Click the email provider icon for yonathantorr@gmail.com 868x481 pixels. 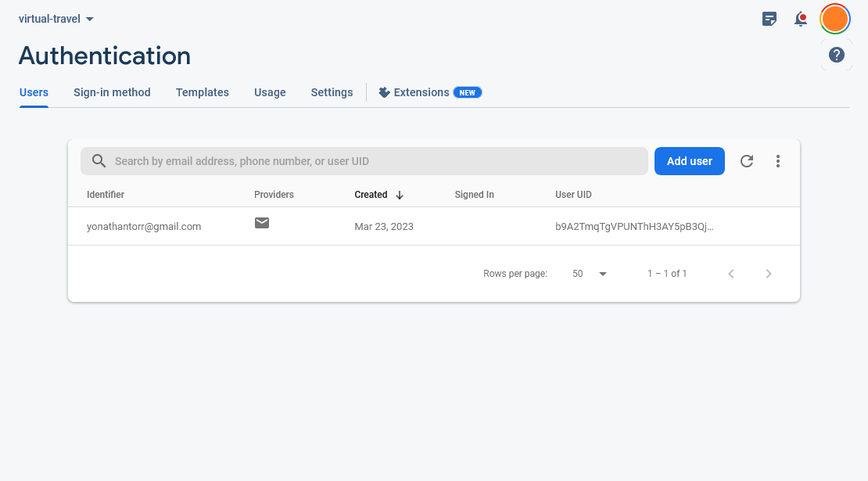[261, 223]
